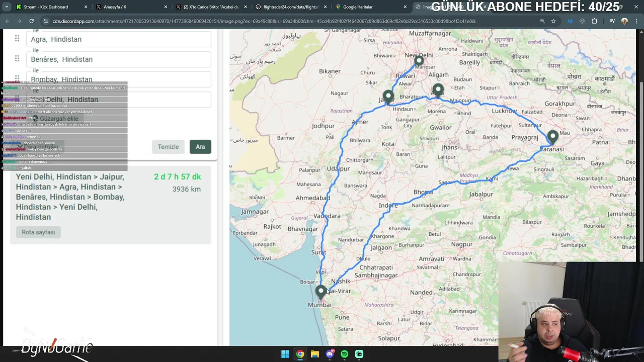Screen dimensions: 644x362
Task: Click the Pune label on the map
Action: pyautogui.click(x=342, y=317)
